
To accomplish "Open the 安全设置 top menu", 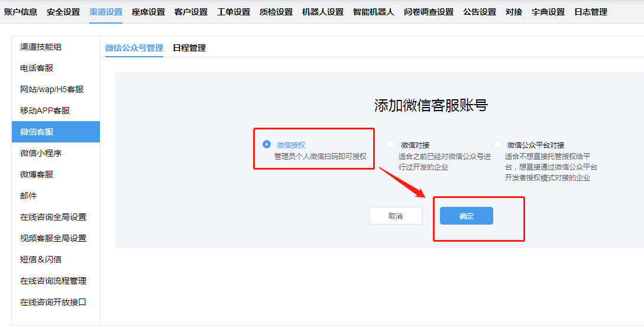I will click(63, 12).
